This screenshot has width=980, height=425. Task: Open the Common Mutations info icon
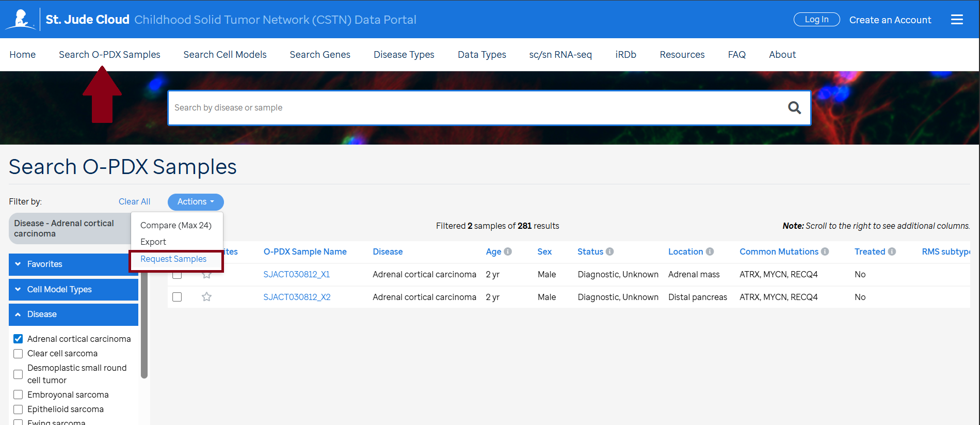click(x=825, y=251)
